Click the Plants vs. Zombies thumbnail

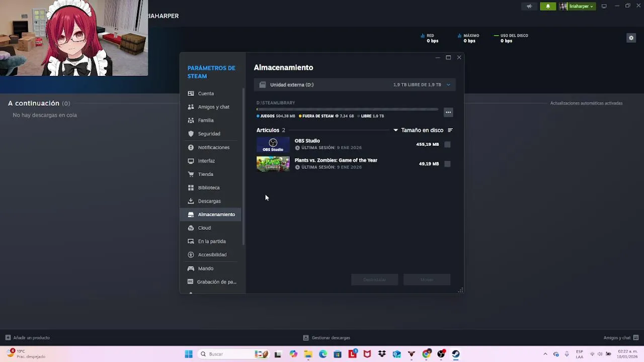click(273, 164)
